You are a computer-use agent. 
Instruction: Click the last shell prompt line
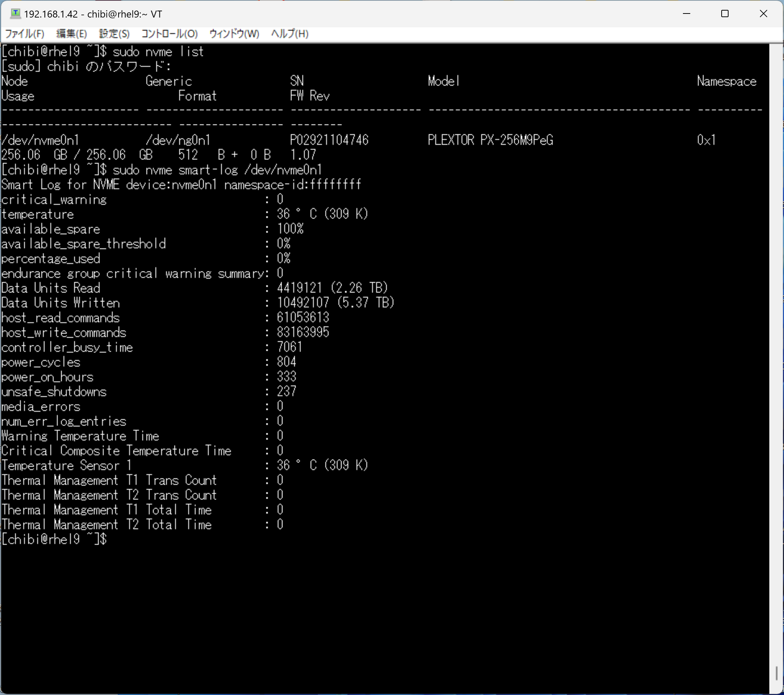tap(54, 539)
